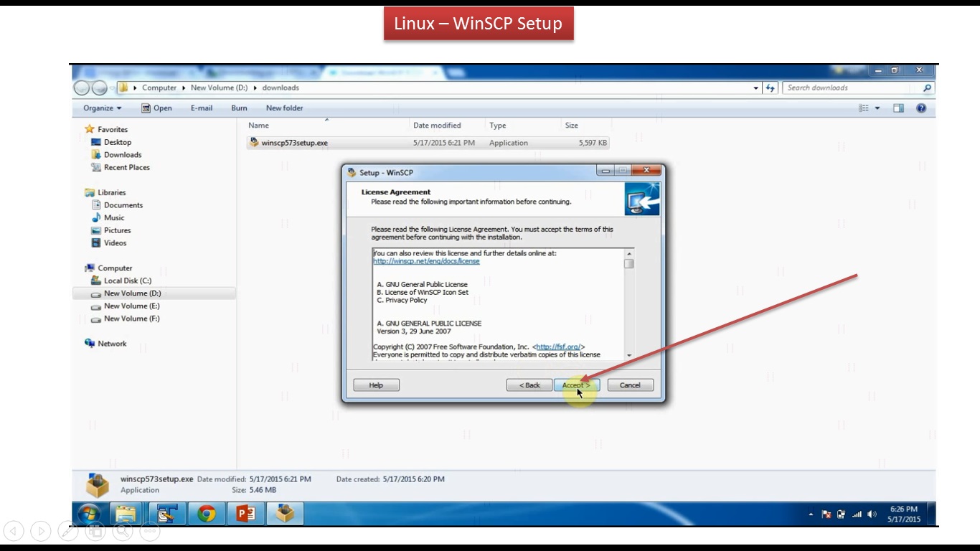Click the license text scrollbar down arrow
The image size is (980, 551).
(629, 355)
